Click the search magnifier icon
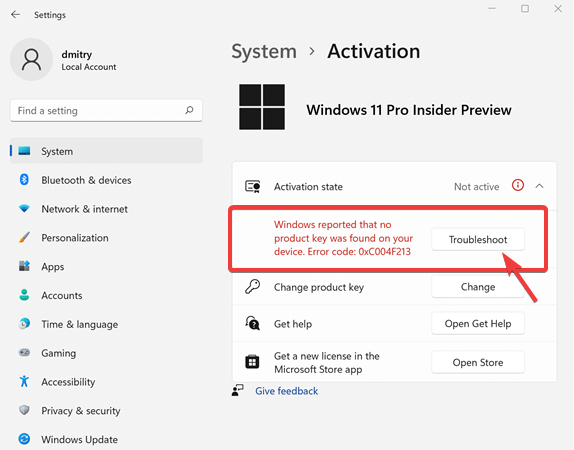Image resolution: width=574 pixels, height=450 pixels. pos(189,110)
